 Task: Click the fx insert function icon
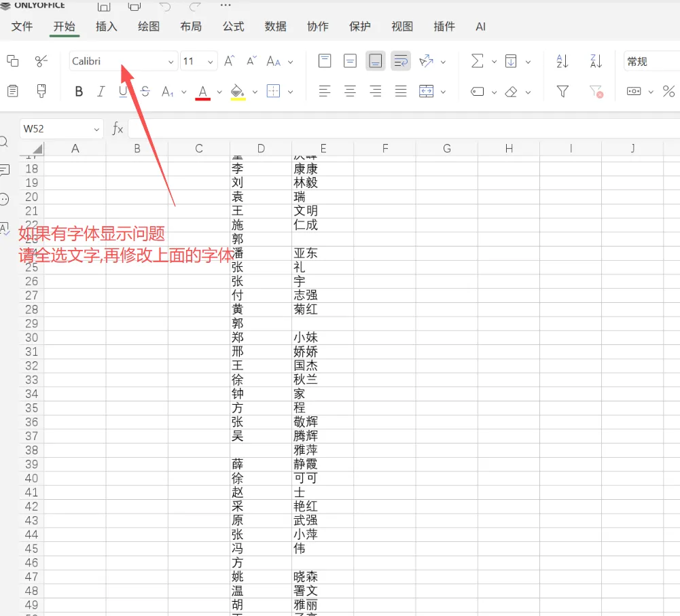[118, 129]
